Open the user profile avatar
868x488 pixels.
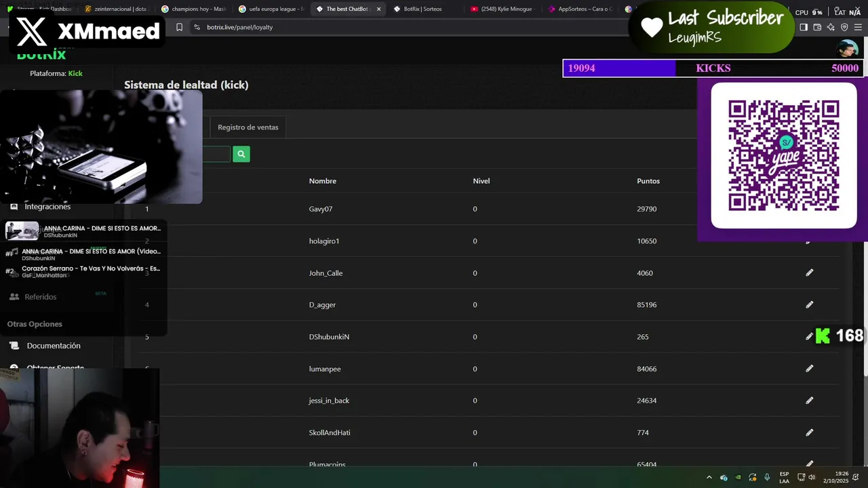click(847, 49)
